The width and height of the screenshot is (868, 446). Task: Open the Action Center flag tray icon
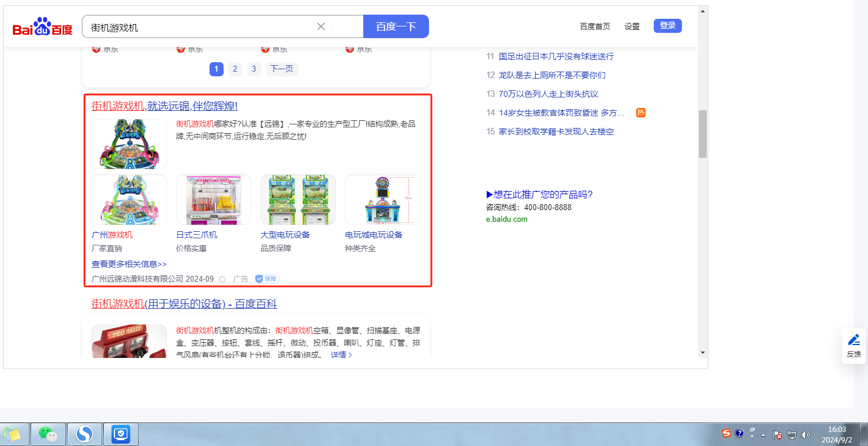click(x=778, y=435)
